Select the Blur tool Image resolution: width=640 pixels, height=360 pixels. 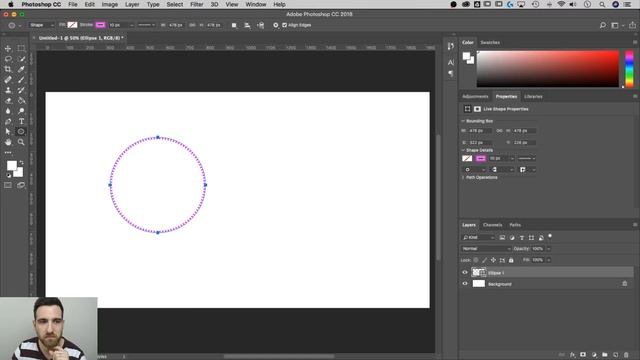click(x=8, y=111)
